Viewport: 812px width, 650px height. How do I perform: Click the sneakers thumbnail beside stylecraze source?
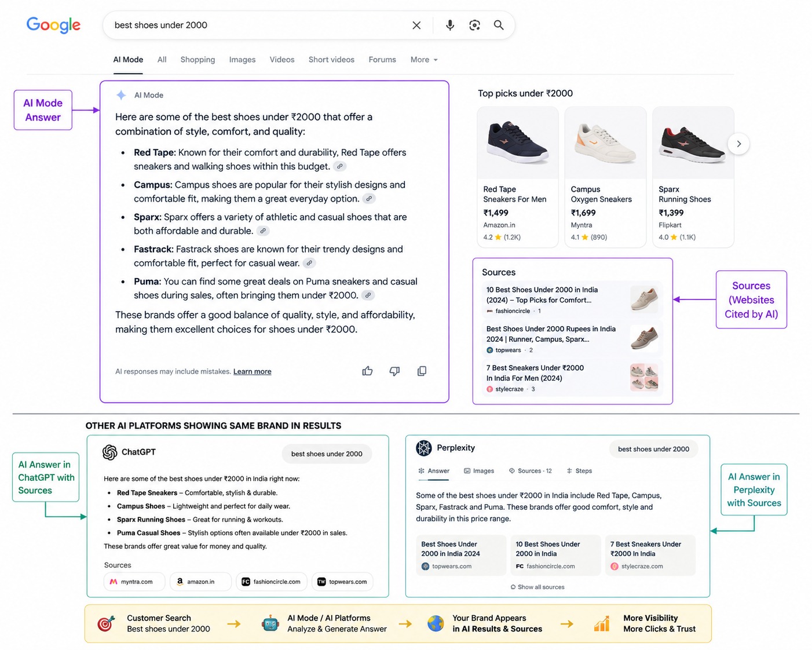(644, 377)
